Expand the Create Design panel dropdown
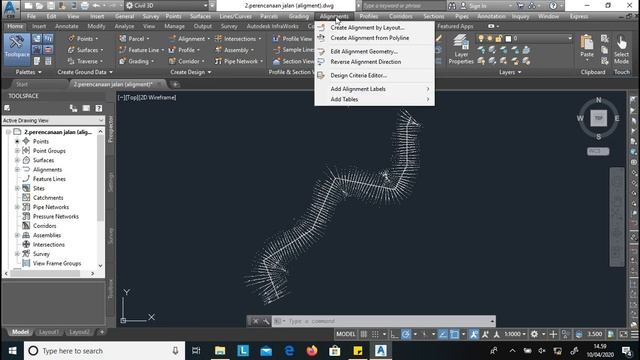This screenshot has height=360, width=640. 191,72
